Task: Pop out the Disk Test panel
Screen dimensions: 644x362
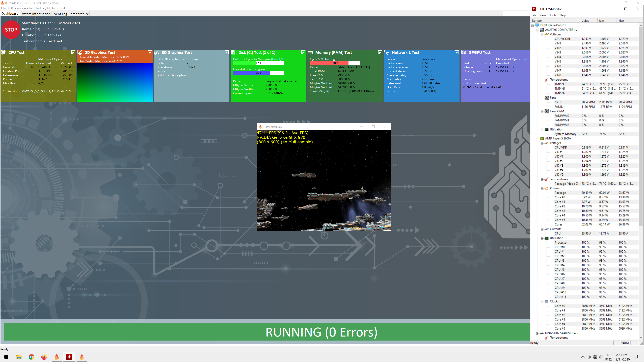Action: (303, 52)
